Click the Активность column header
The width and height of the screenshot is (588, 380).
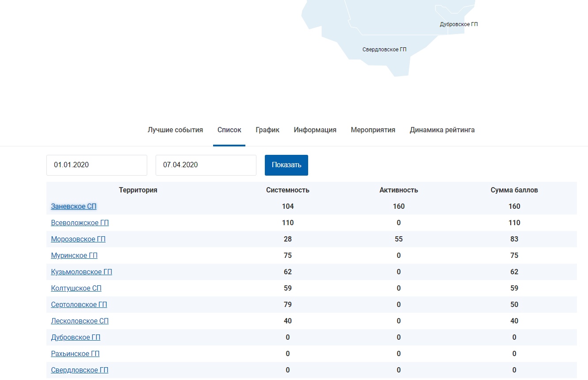tap(399, 190)
